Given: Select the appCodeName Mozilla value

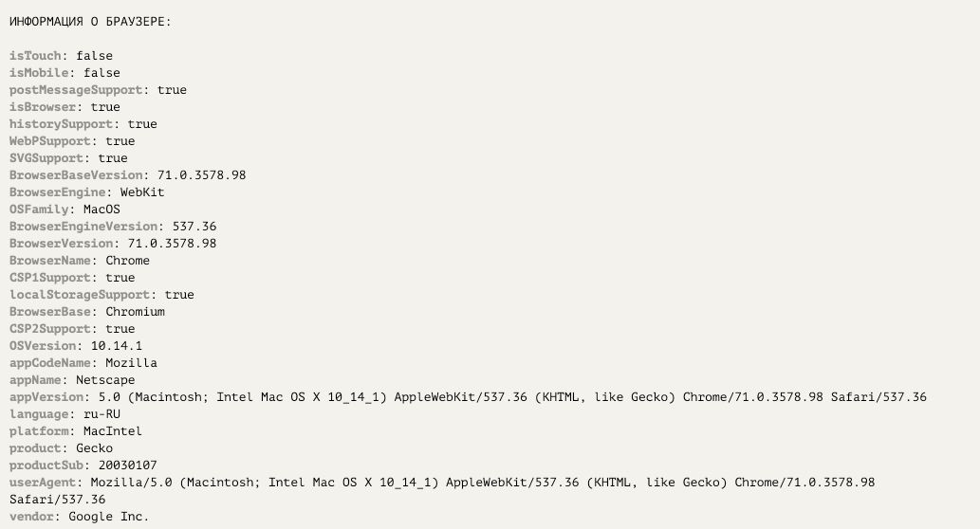Looking at the screenshot, I should pyautogui.click(x=131, y=363).
